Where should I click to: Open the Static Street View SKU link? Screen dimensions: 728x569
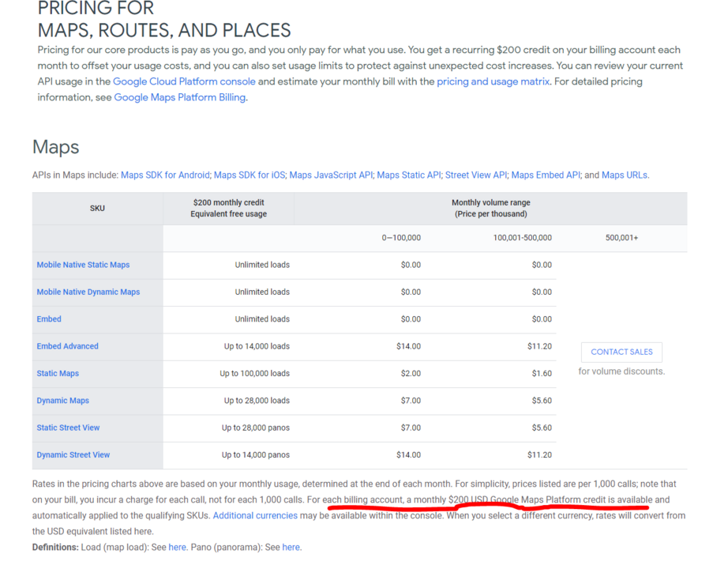coord(68,428)
